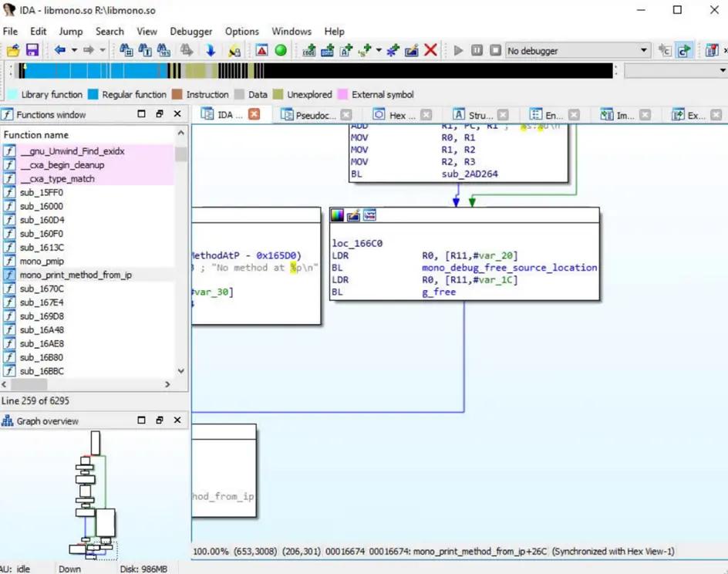728x574 pixels.
Task: Click the blue down arrow toolbar icon
Action: (x=210, y=50)
